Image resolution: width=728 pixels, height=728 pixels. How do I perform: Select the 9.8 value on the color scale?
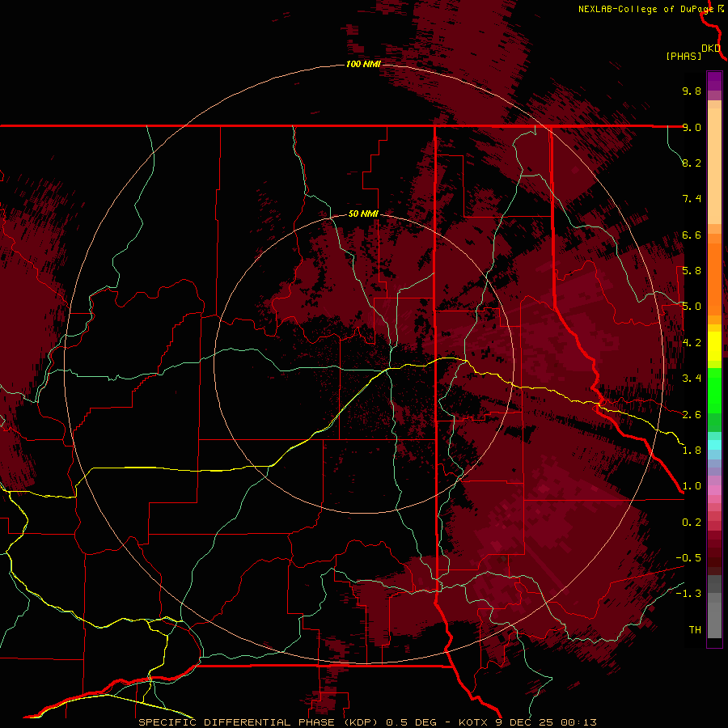click(692, 91)
